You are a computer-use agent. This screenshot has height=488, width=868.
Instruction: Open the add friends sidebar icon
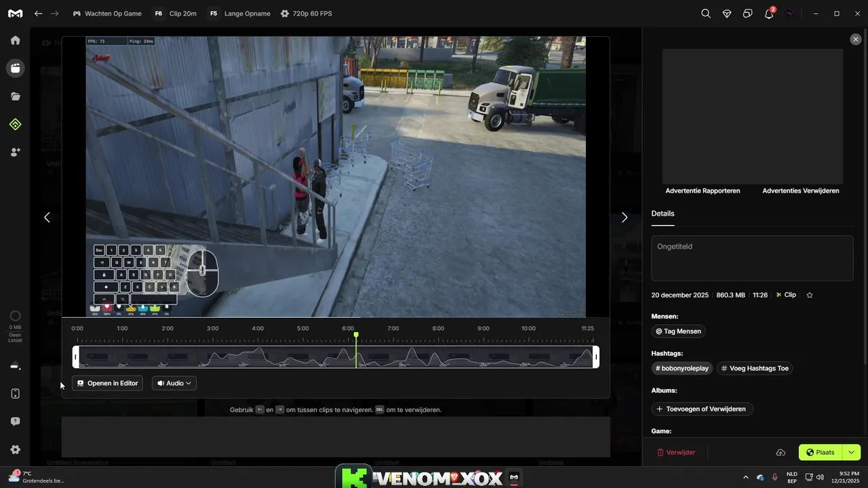[15, 152]
